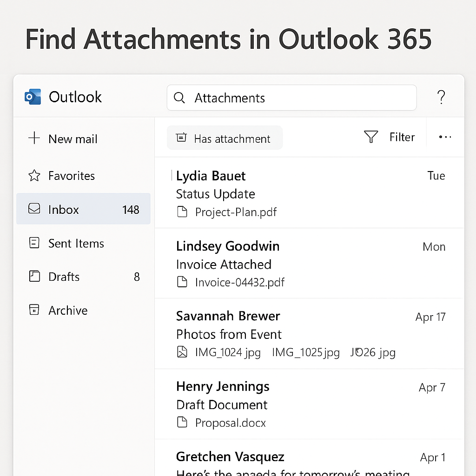Click the Apr 17 date label
476x476 pixels.
click(x=430, y=317)
